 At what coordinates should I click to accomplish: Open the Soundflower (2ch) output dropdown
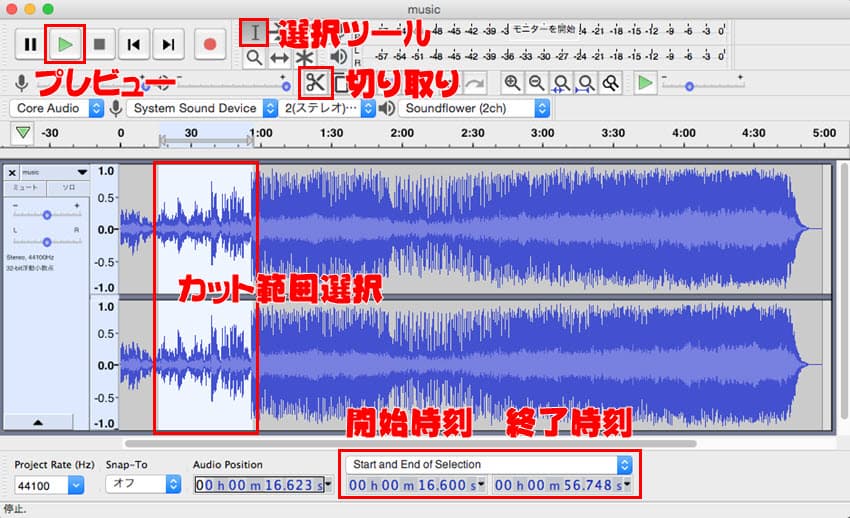pos(474,108)
